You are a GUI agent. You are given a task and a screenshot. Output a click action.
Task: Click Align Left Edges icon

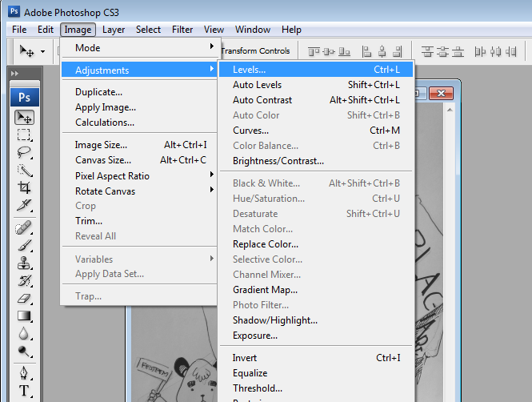pyautogui.click(x=366, y=51)
